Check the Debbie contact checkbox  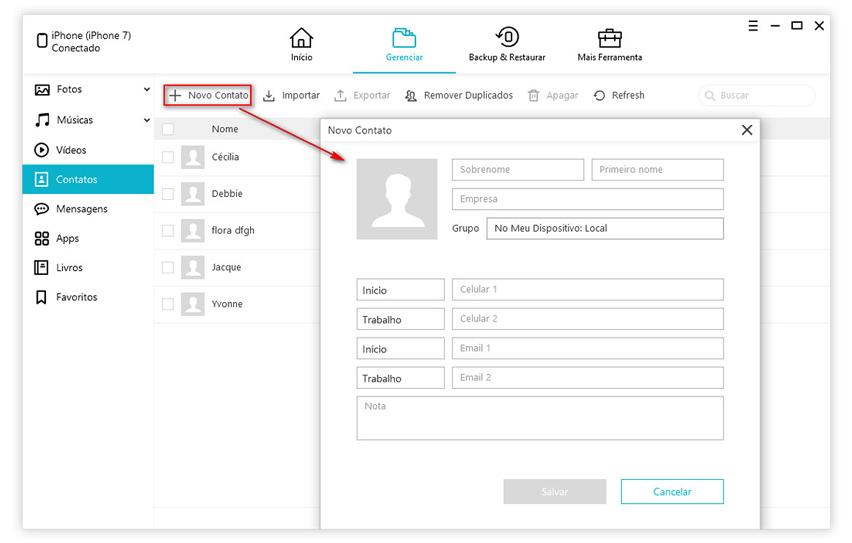pos(168,194)
